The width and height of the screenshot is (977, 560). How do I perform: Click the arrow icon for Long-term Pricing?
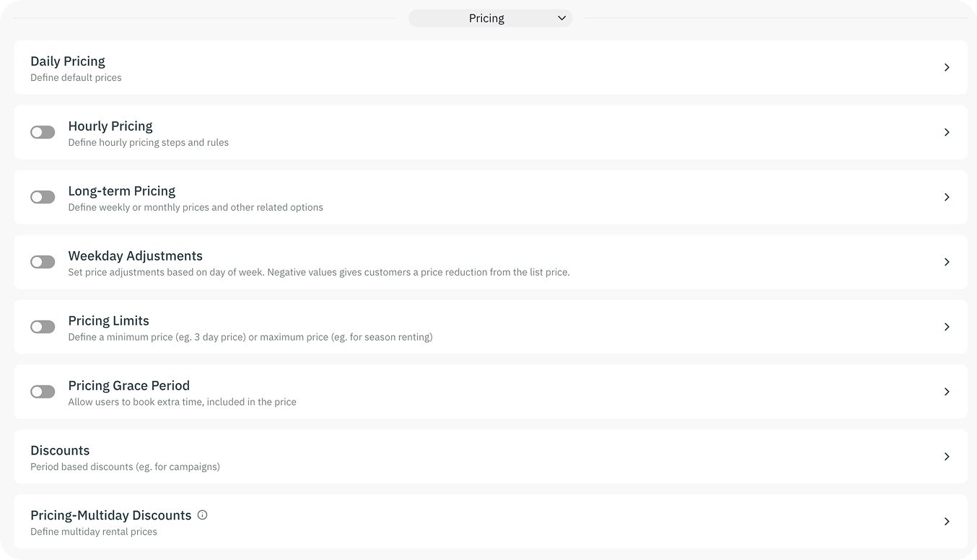click(x=947, y=197)
